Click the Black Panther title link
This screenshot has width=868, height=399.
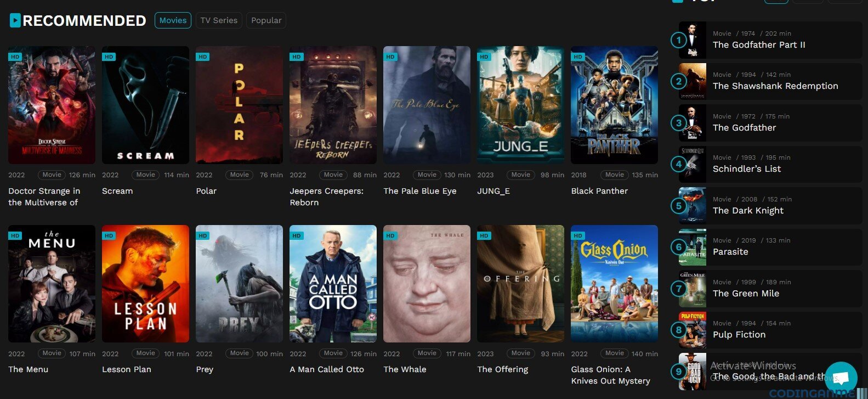(599, 191)
